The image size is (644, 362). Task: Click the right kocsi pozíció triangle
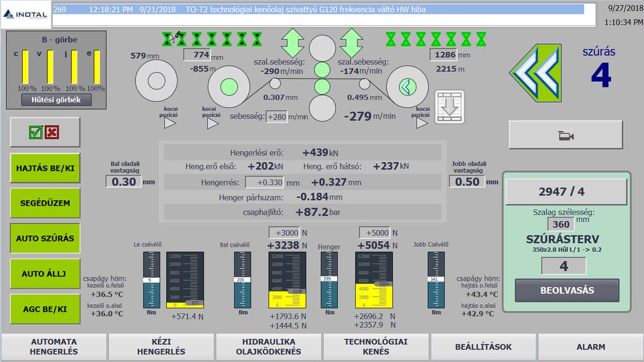point(422,123)
